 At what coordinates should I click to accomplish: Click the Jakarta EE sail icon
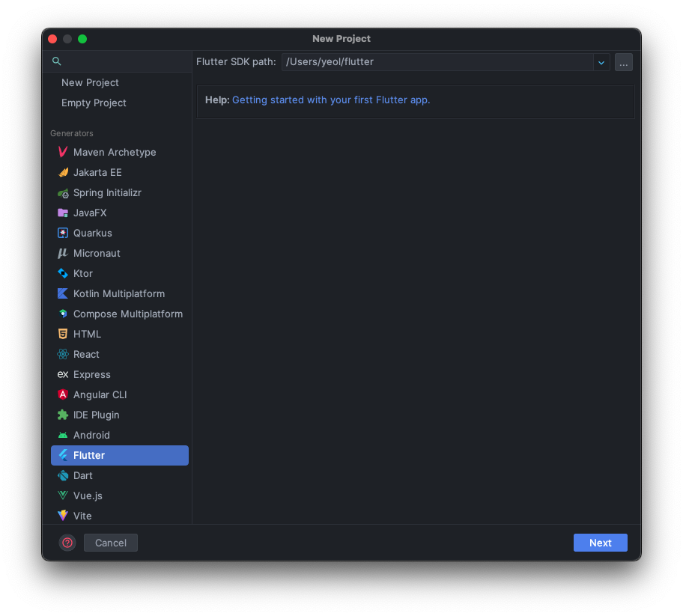63,172
